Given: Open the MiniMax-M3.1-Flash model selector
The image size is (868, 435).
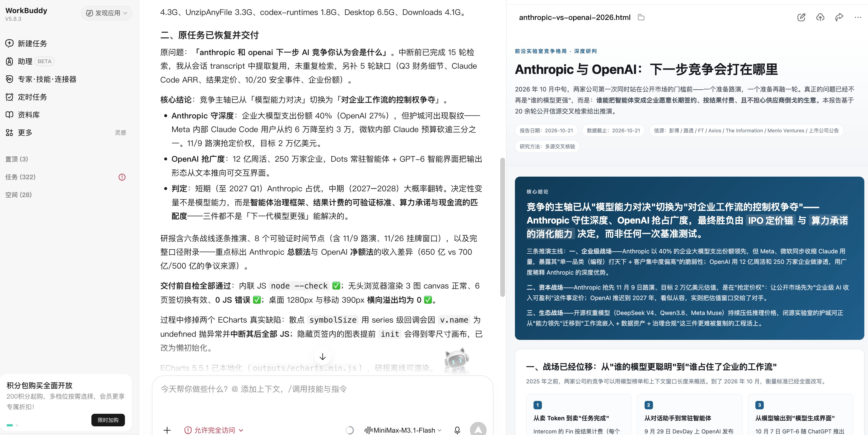Looking at the screenshot, I should tap(403, 430).
